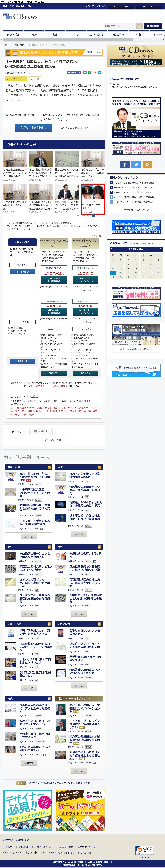Click 記事一覧 button under 医療・看護 section
Viewport: 165px width, 868px height.
(29, 536)
